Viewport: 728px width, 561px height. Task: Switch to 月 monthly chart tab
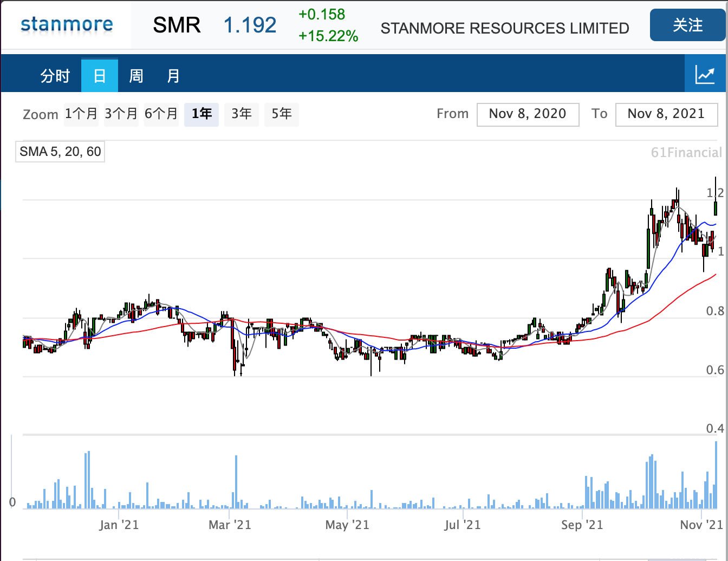pyautogui.click(x=173, y=76)
